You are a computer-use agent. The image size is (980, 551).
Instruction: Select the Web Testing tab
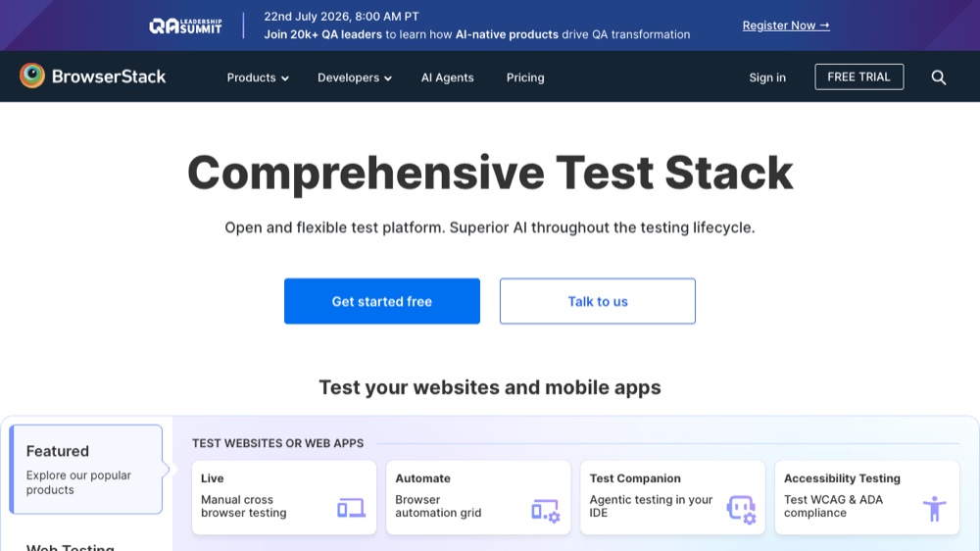click(x=70, y=546)
